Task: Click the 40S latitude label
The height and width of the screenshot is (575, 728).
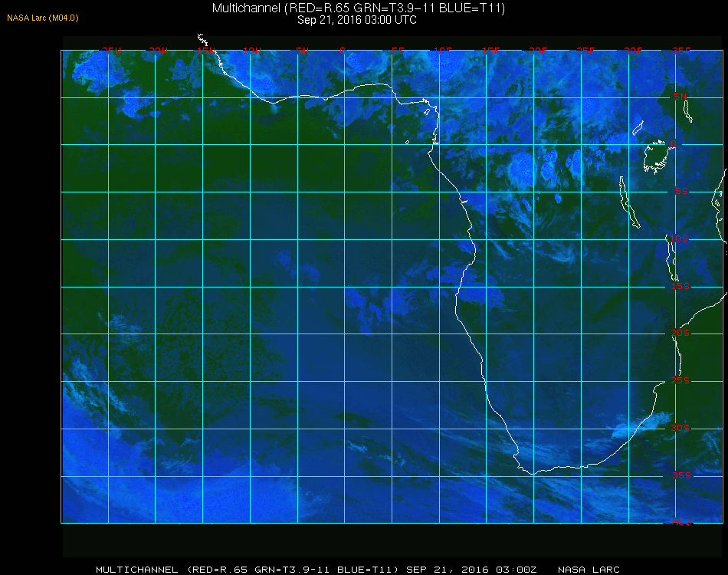Action: pyautogui.click(x=681, y=522)
